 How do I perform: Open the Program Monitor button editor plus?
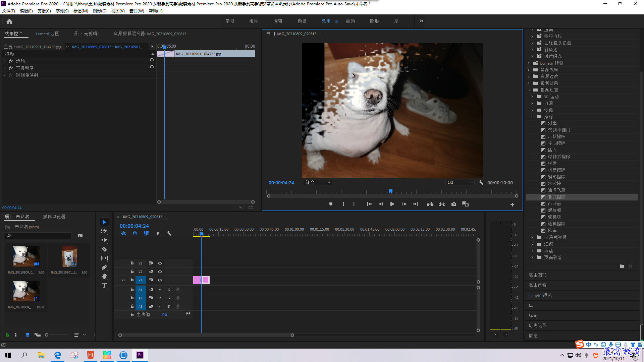[512, 204]
